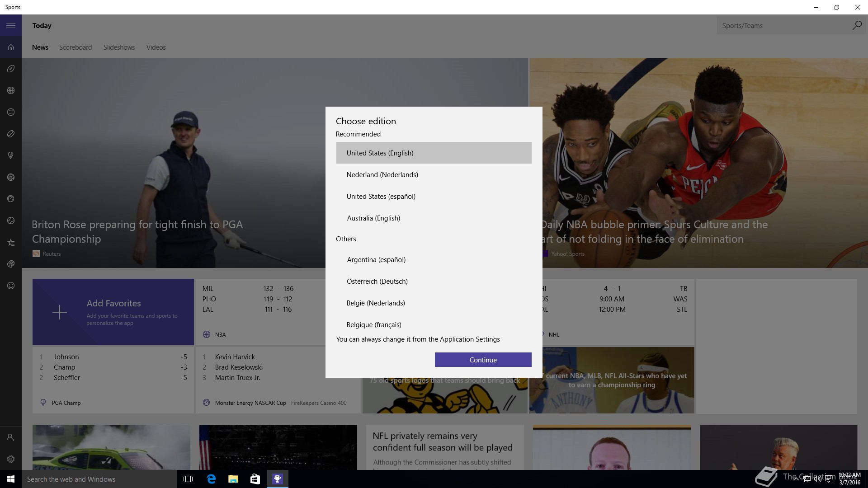Open the golf section icon in sidebar

11,155
